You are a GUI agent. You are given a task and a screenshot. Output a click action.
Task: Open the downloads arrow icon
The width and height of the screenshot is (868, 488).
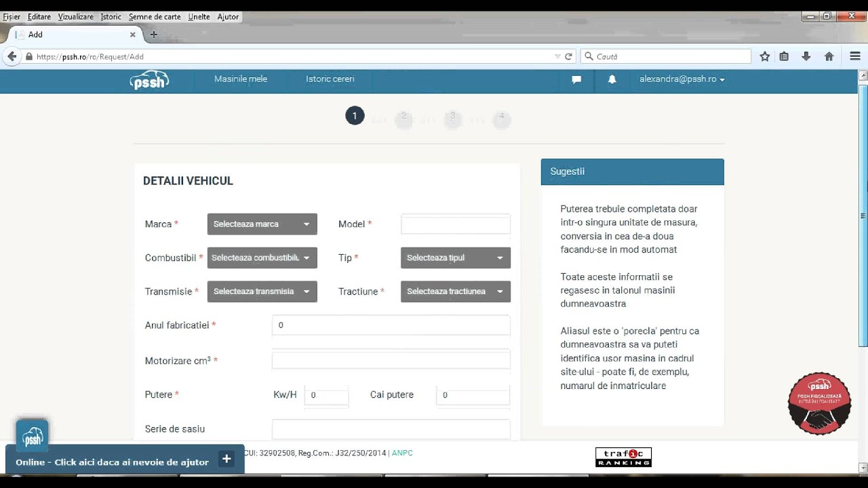click(806, 56)
